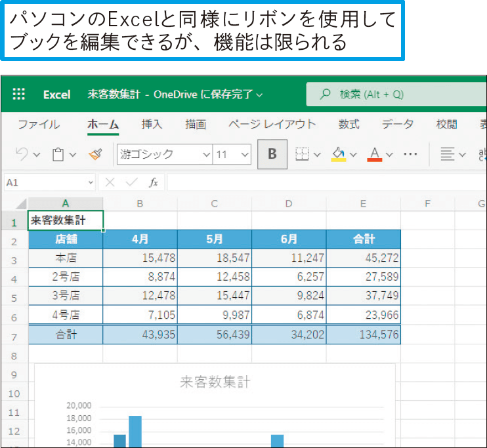Switch to the データ tab
Screen dimensions: 487x448
point(398,124)
